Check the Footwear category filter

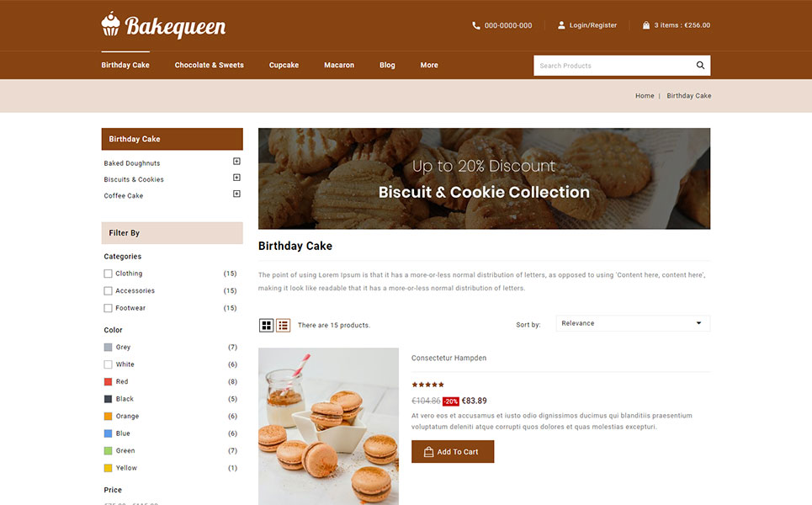tap(108, 308)
